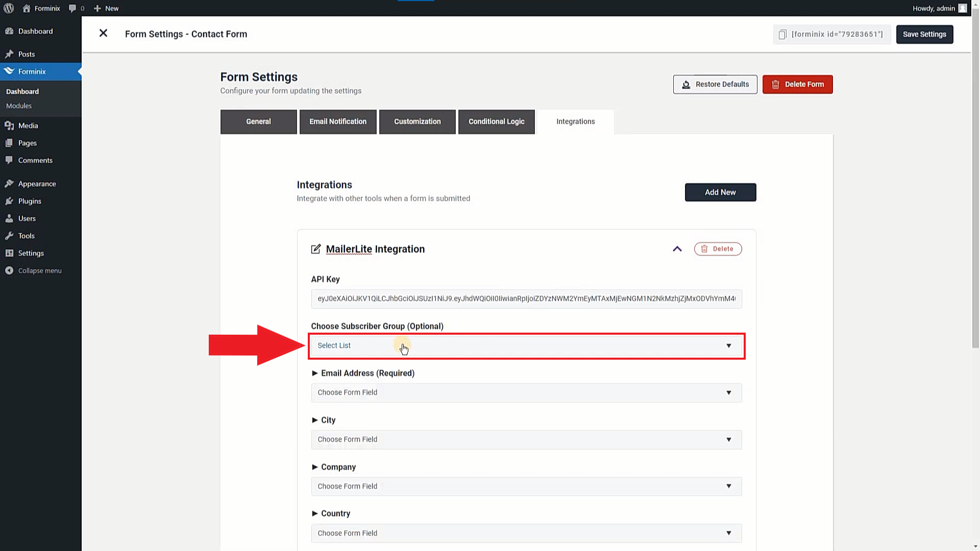Click the MailerLite integration edit icon
Image resolution: width=980 pixels, height=551 pixels.
[315, 249]
